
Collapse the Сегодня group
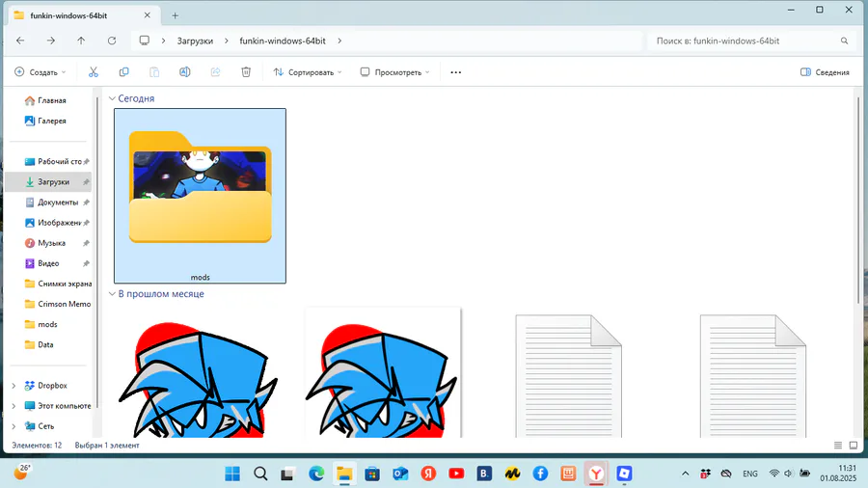pos(112,98)
